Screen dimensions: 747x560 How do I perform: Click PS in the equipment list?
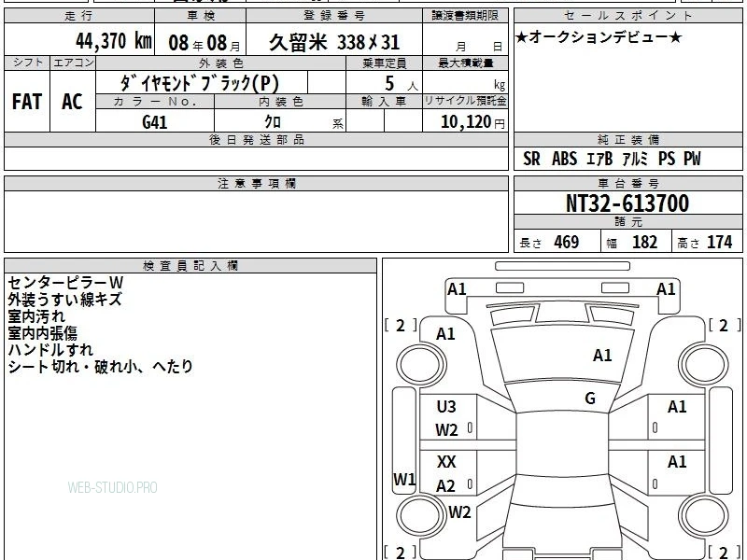point(667,159)
